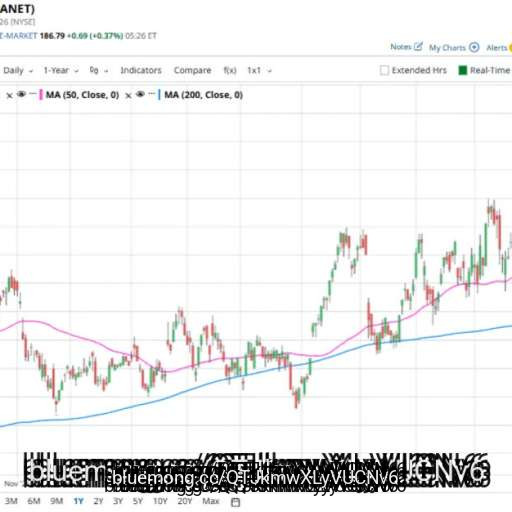
Task: Switch to the 5Y time range
Action: (x=138, y=501)
